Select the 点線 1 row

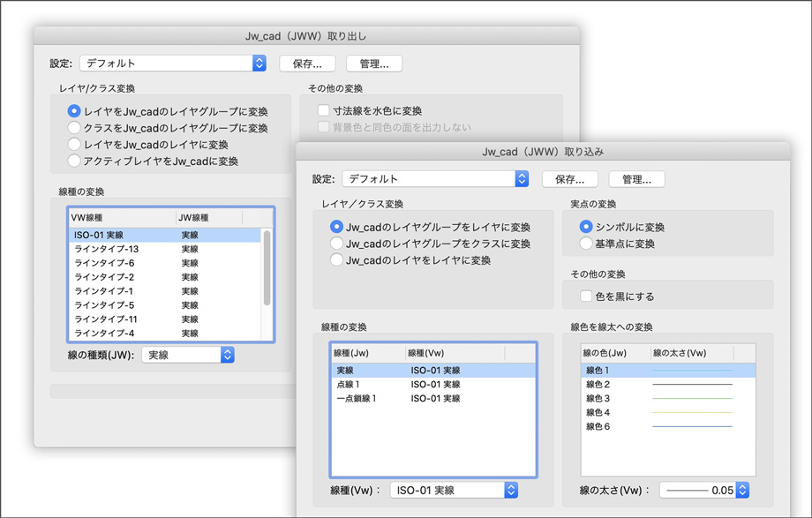pyautogui.click(x=433, y=385)
